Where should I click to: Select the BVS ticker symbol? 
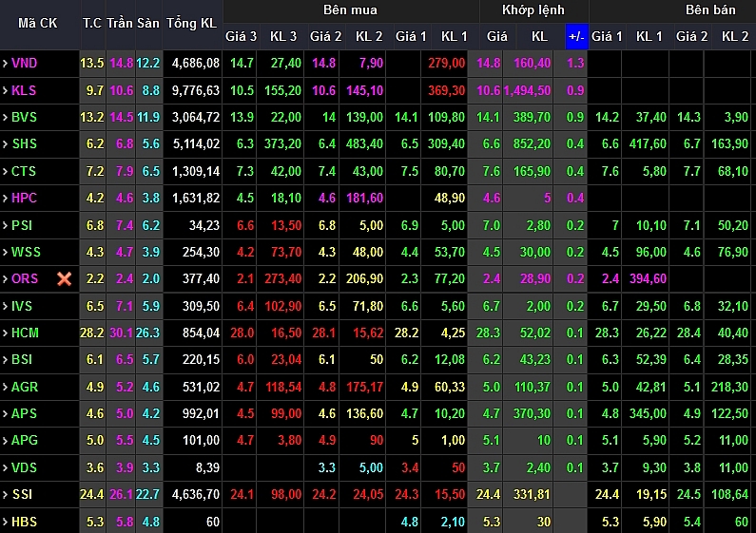click(x=24, y=117)
